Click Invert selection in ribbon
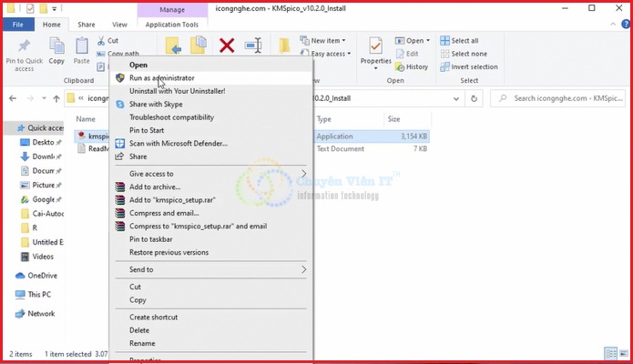 pos(469,67)
